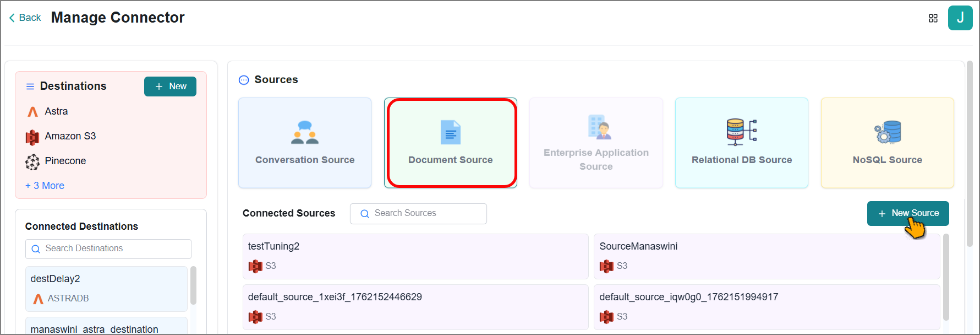Open the testTuning2 connected source

pyautogui.click(x=415, y=256)
